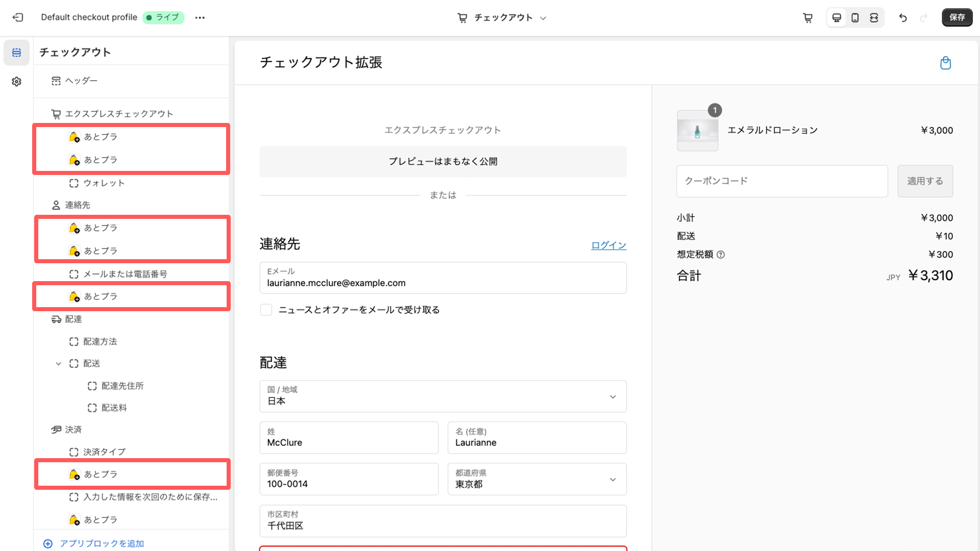Image resolution: width=980 pixels, height=551 pixels.
Task: Click the undo arrow icon
Action: (x=903, y=18)
